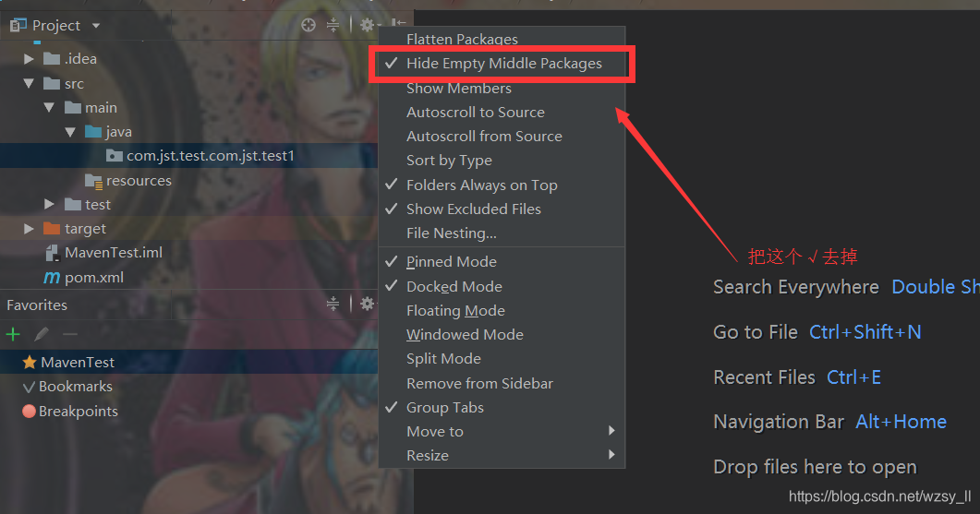Toggle Show Excluded Files off
This screenshot has height=514, width=980.
coord(502,209)
